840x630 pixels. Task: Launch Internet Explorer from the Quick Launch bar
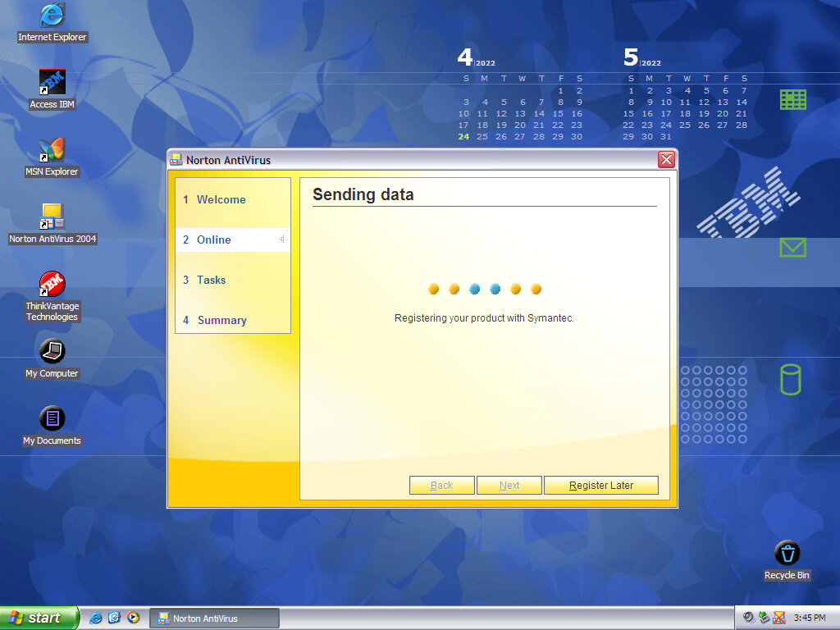click(x=96, y=618)
